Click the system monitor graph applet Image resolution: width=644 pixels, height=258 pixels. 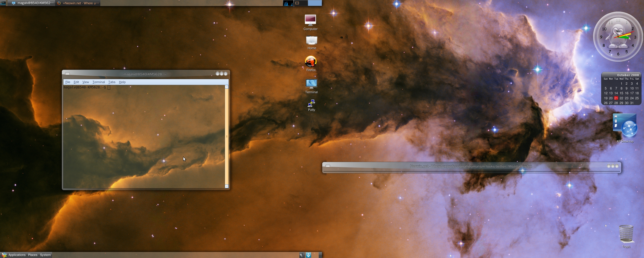(x=288, y=3)
